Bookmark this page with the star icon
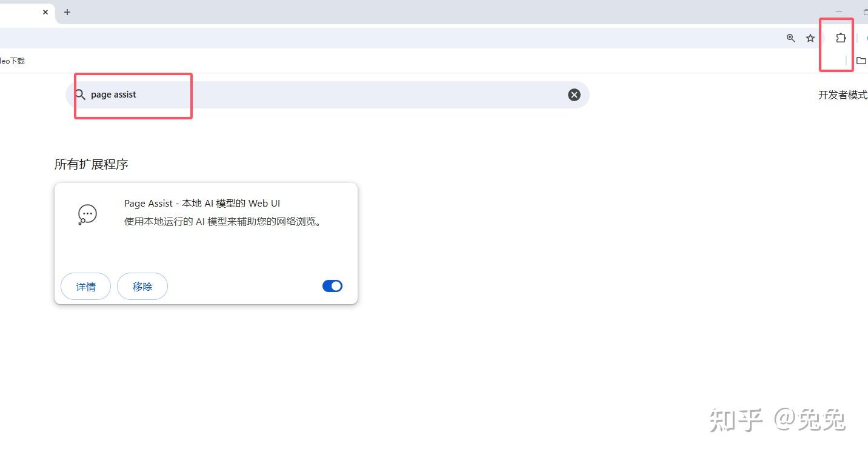Image resolution: width=868 pixels, height=455 pixels. pos(810,38)
